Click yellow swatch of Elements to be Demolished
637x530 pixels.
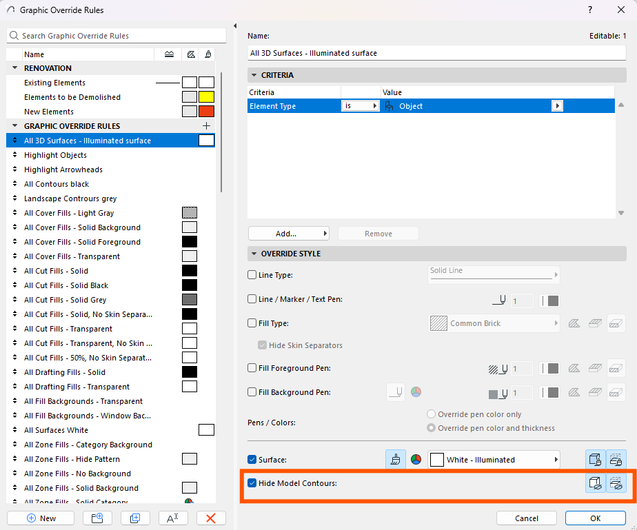click(206, 97)
